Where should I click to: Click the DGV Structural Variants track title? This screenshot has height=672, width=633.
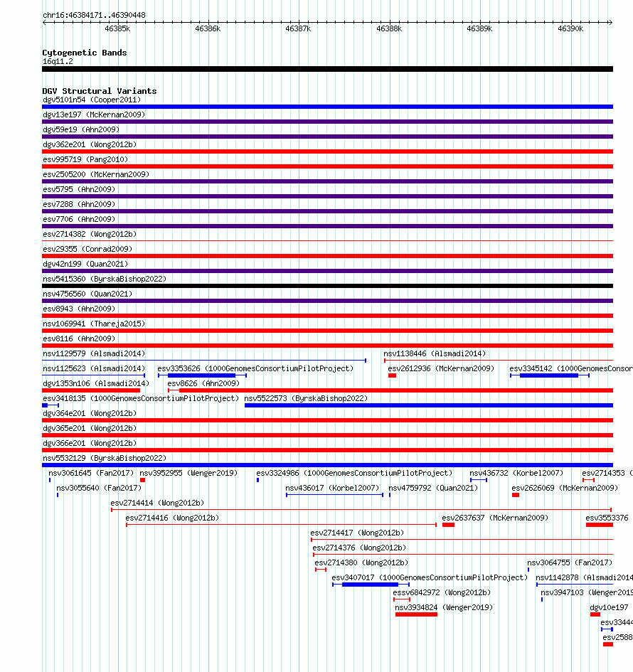(100, 91)
